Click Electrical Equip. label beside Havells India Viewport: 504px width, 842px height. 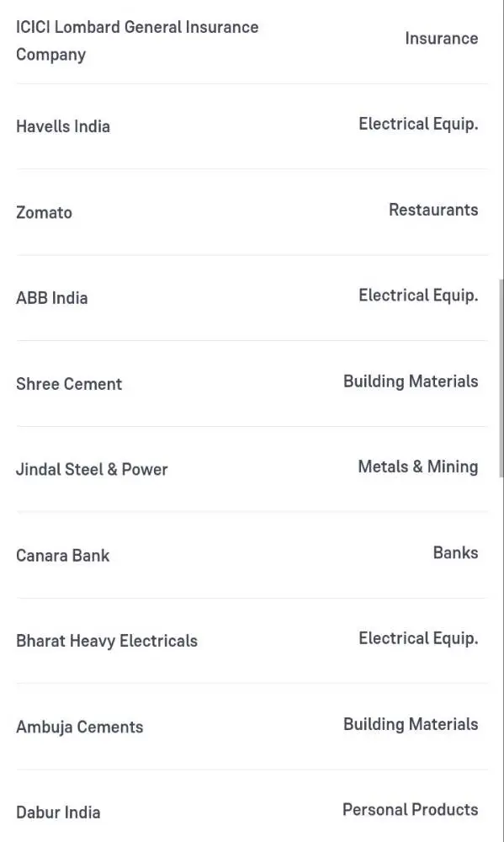(x=418, y=125)
